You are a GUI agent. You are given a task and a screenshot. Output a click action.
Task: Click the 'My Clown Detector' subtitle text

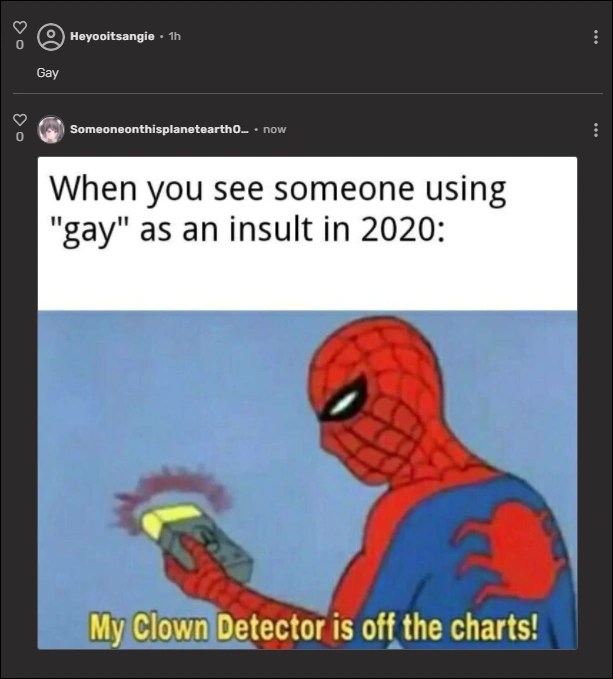313,627
